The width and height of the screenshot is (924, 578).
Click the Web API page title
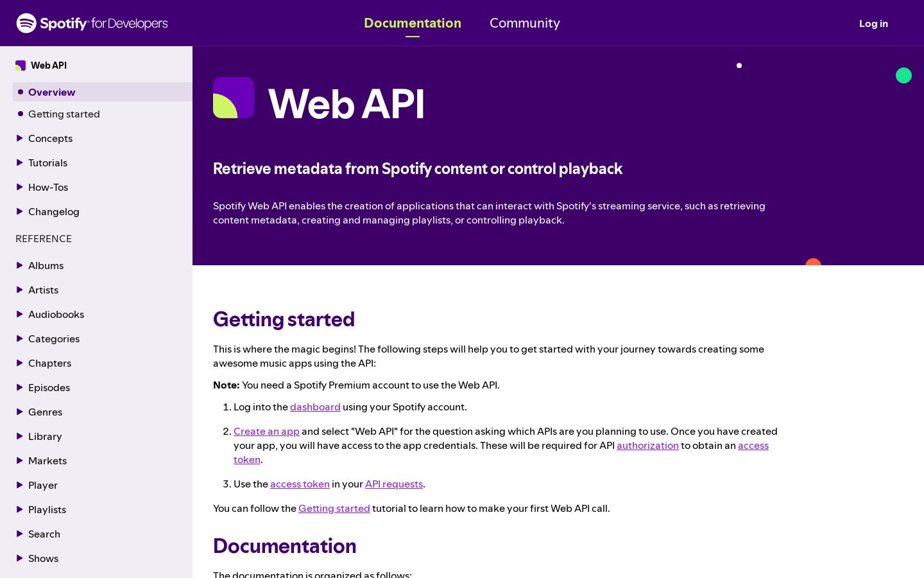click(x=346, y=103)
